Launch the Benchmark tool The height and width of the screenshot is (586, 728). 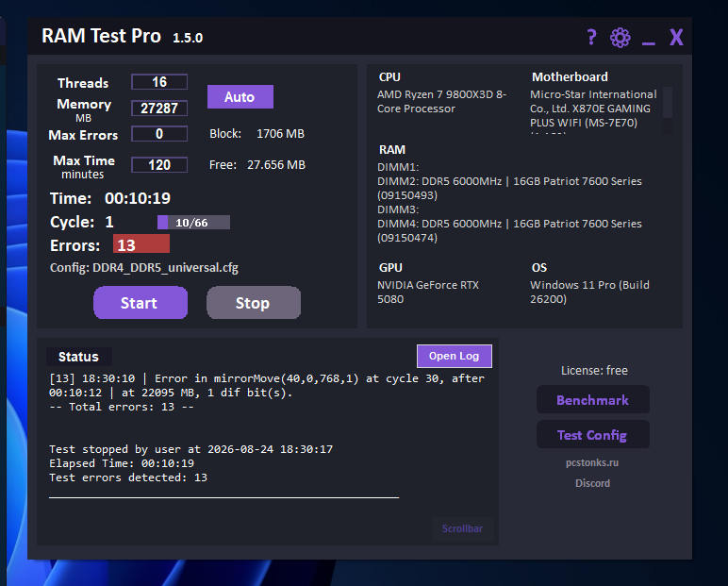coord(593,400)
